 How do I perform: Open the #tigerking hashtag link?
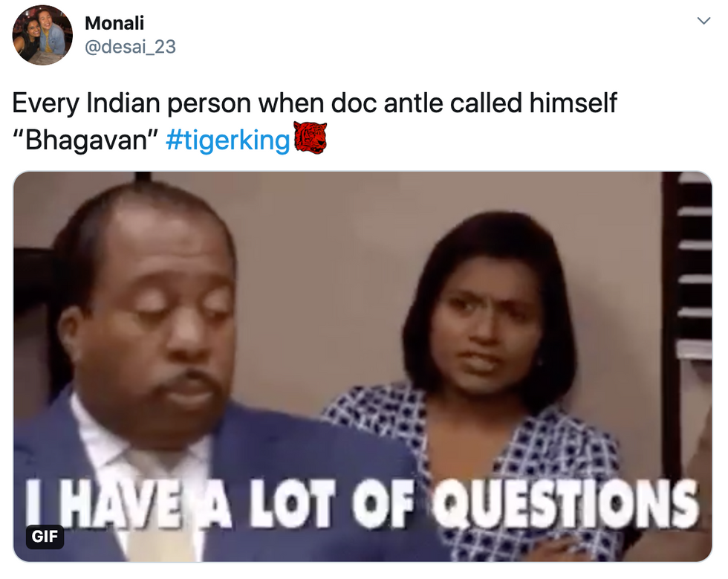(227, 140)
